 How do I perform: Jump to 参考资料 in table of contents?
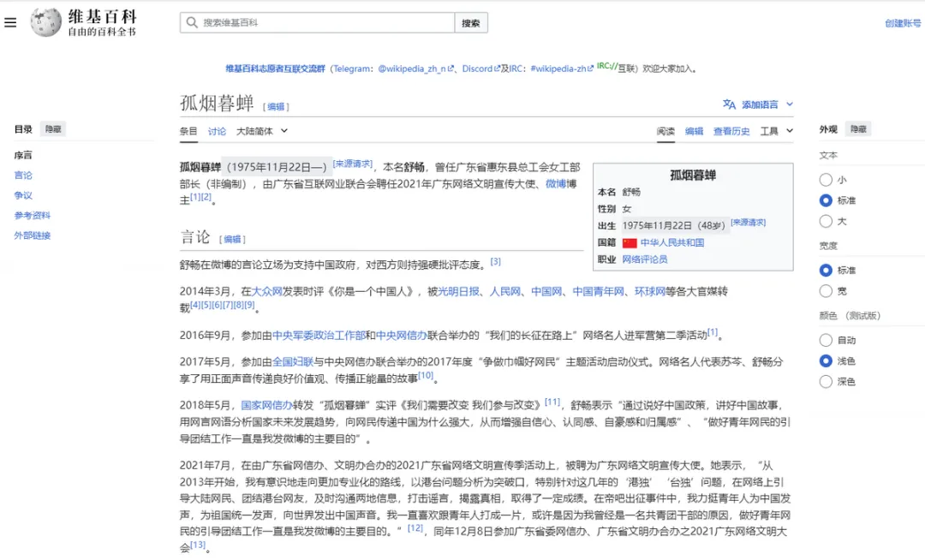[33, 215]
